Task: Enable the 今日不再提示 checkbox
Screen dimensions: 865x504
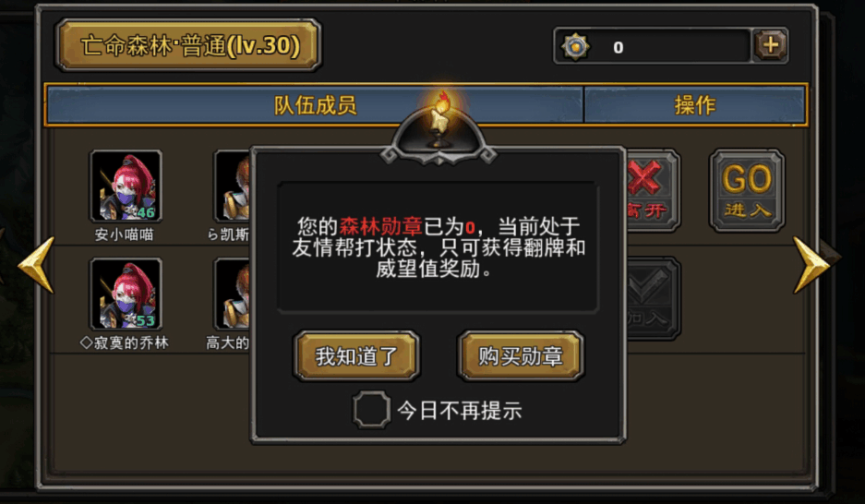Action: tap(371, 410)
